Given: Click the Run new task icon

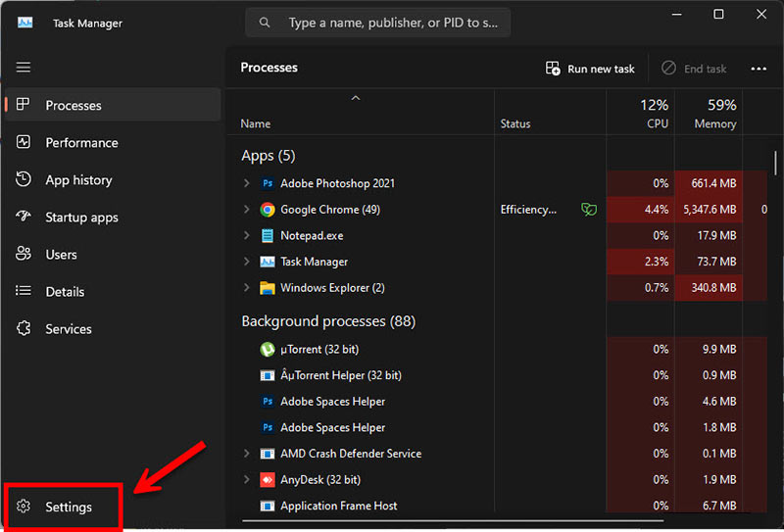Looking at the screenshot, I should coord(553,69).
